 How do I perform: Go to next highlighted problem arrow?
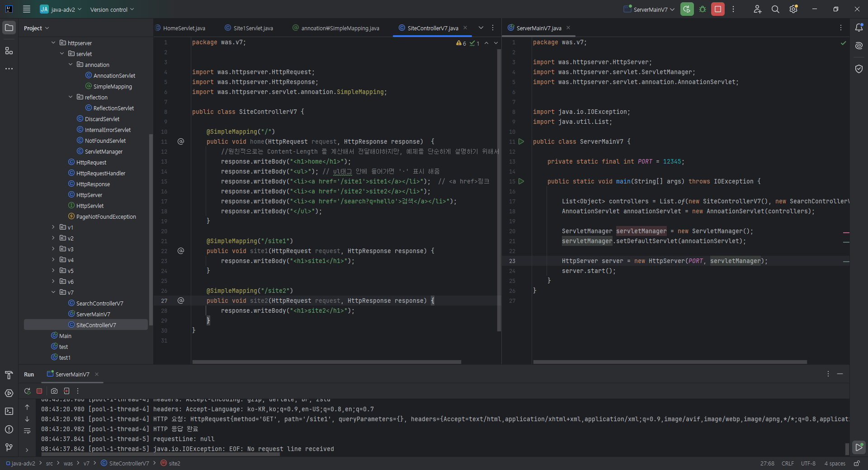click(x=496, y=43)
